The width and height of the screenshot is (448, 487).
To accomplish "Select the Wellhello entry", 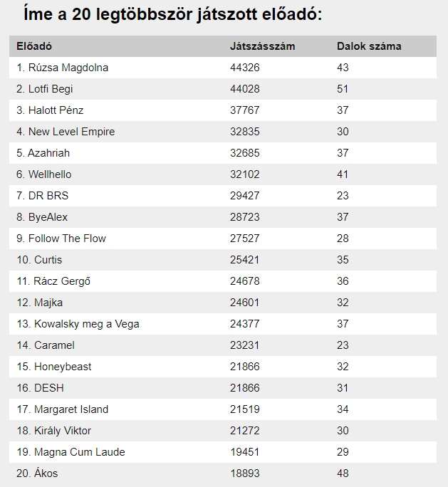I will (x=44, y=174).
